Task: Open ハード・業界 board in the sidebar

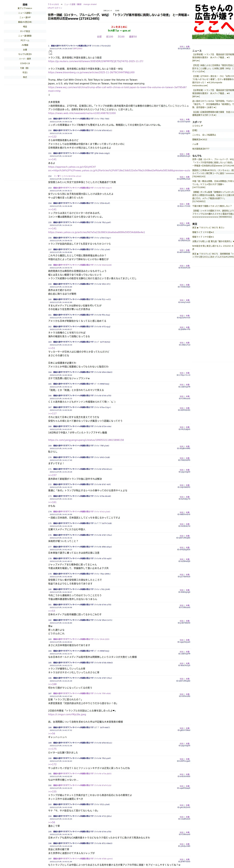Action: coord(25,59)
